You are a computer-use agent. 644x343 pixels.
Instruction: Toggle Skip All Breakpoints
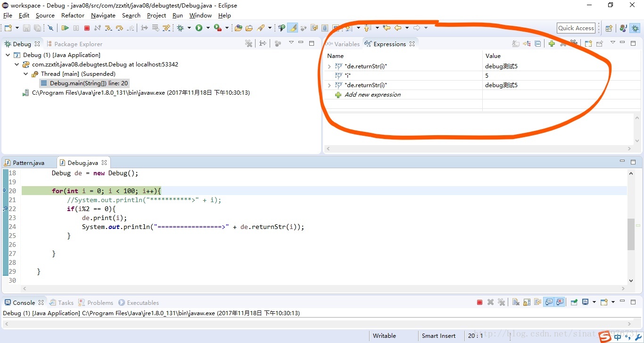pos(50,28)
